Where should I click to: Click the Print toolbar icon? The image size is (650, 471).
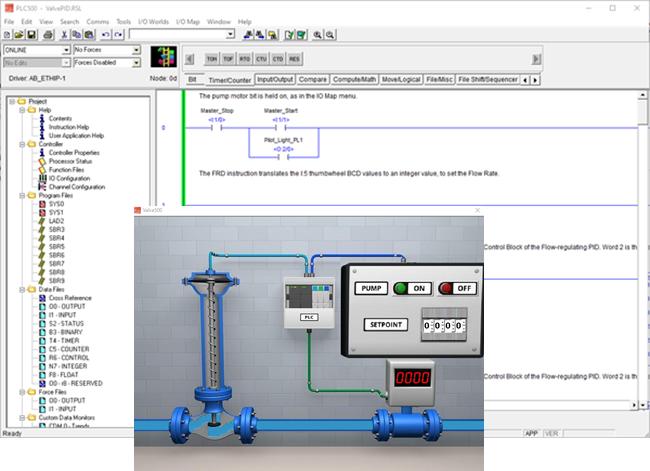[49, 34]
